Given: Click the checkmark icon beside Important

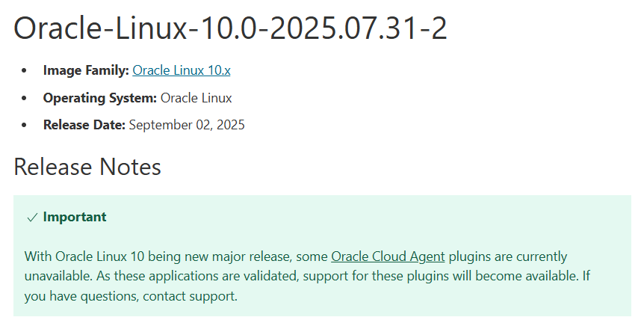Looking at the screenshot, I should click(x=32, y=218).
